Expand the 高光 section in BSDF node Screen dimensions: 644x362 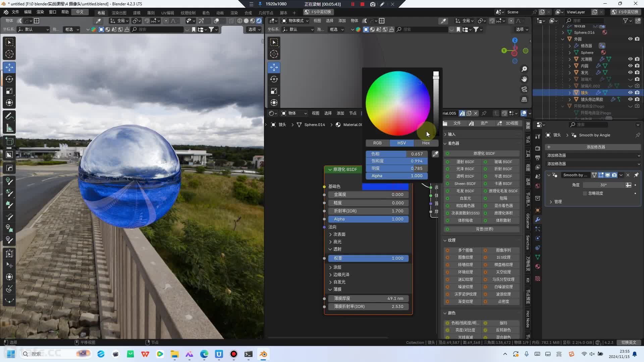pyautogui.click(x=335, y=242)
